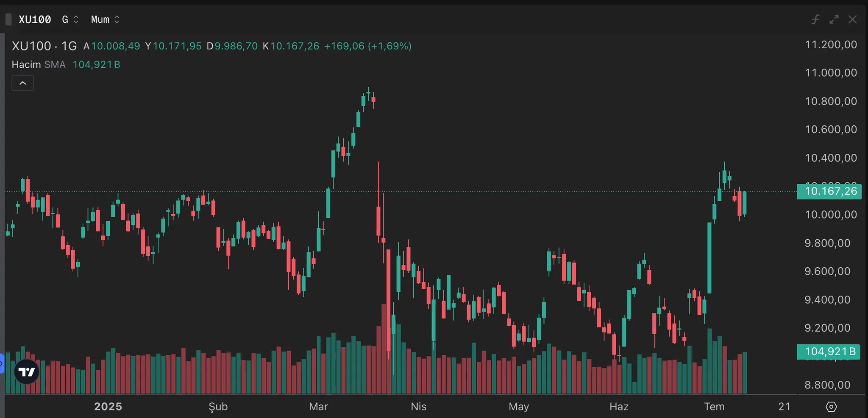This screenshot has width=868, height=418.
Task: Click the 21 date label on time axis
Action: (785, 407)
